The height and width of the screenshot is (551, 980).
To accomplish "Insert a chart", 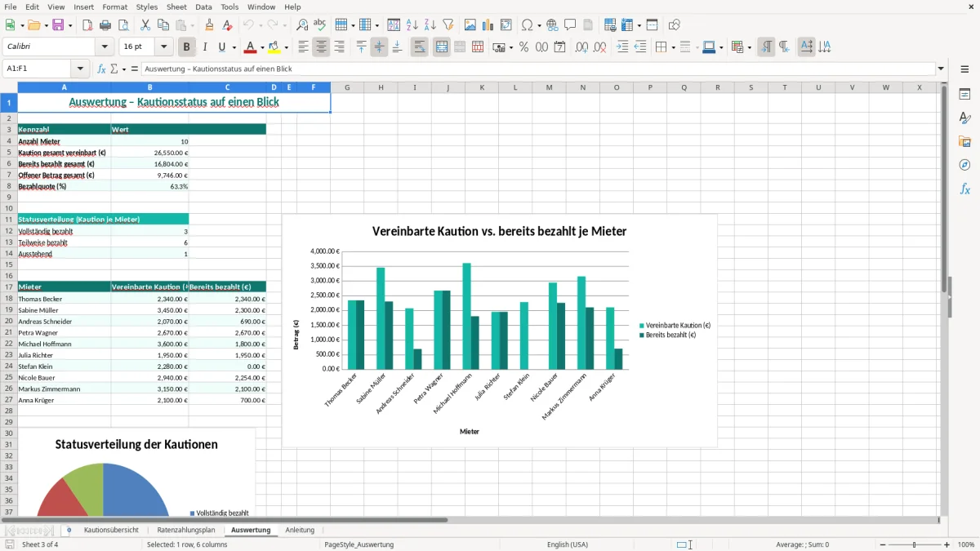I will pos(488,25).
